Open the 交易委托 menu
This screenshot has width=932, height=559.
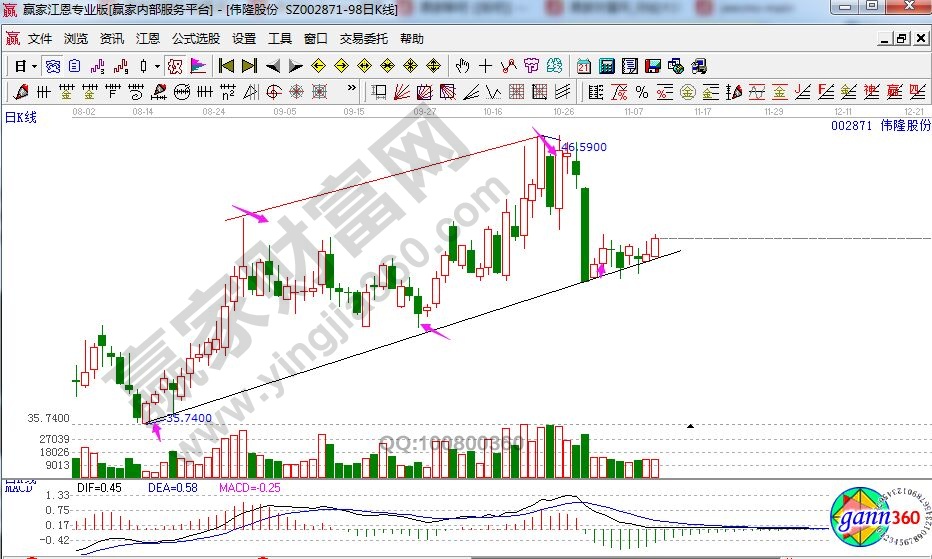(x=364, y=39)
